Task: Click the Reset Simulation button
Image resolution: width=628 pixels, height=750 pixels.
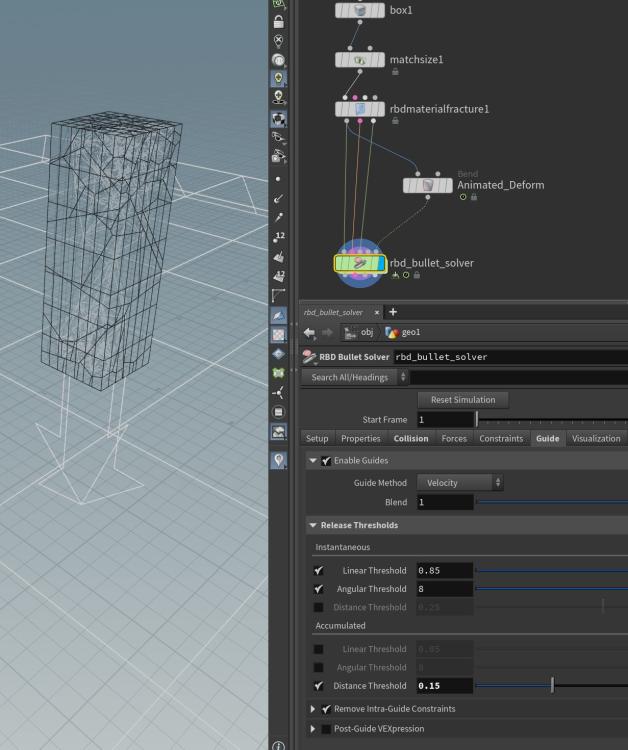Action: coord(463,399)
